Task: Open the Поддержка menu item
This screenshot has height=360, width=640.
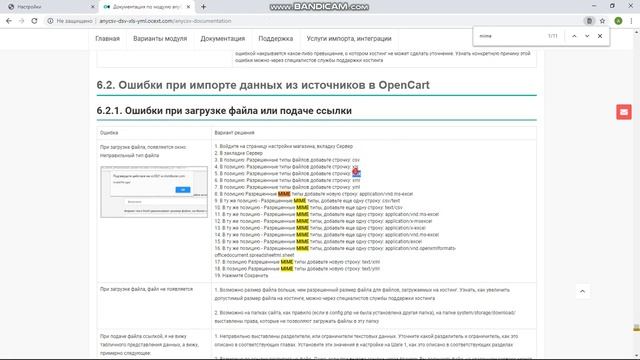Action: pyautogui.click(x=276, y=39)
